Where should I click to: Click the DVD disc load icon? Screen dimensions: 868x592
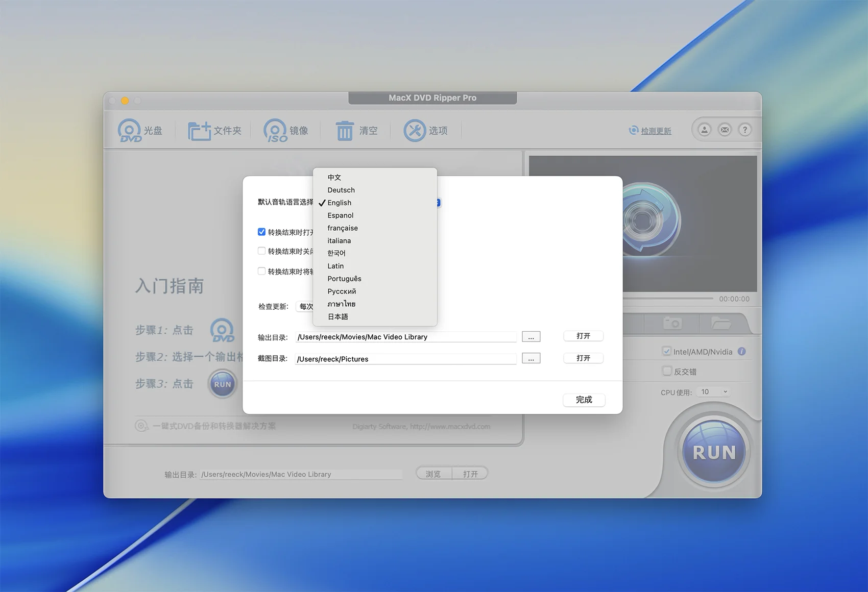(x=130, y=131)
